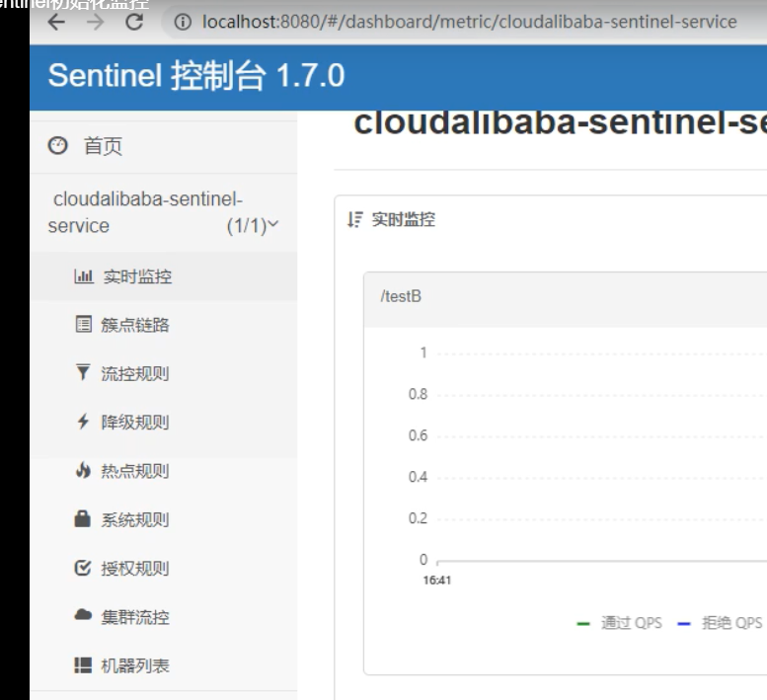Reload the page with the refresh icon
Image resolution: width=767 pixels, height=700 pixels.
134,22
